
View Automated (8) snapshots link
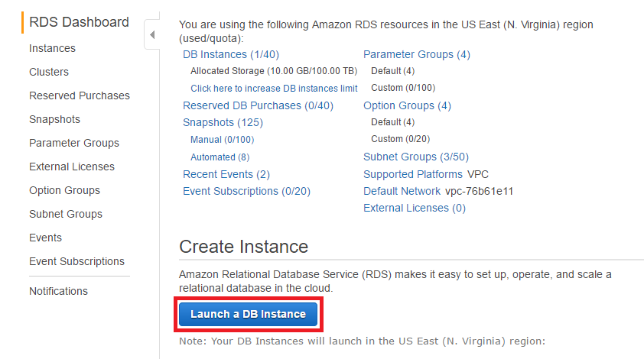[x=220, y=157]
